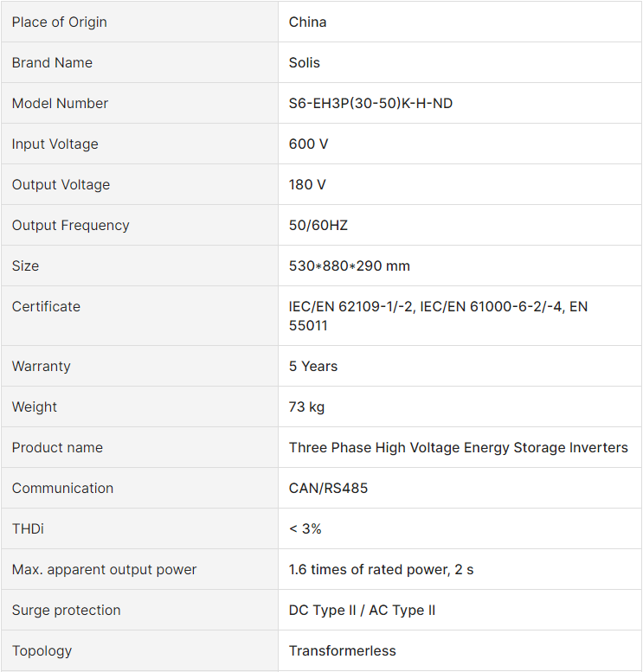
Task: Select the 5 Years warranty value
Action: [313, 367]
